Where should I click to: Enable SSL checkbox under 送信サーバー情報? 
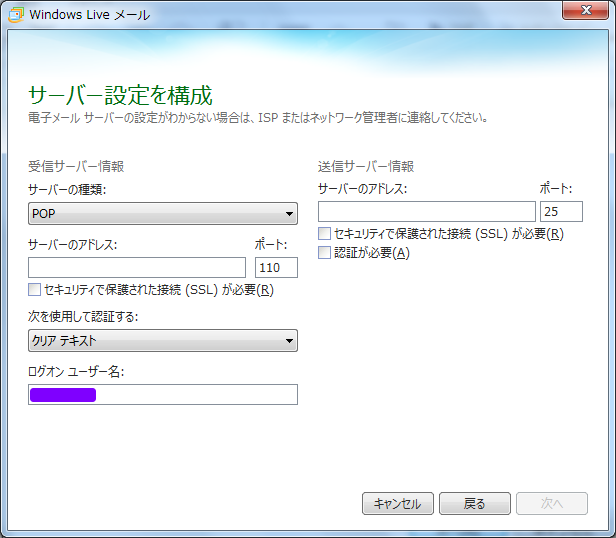tap(324, 234)
